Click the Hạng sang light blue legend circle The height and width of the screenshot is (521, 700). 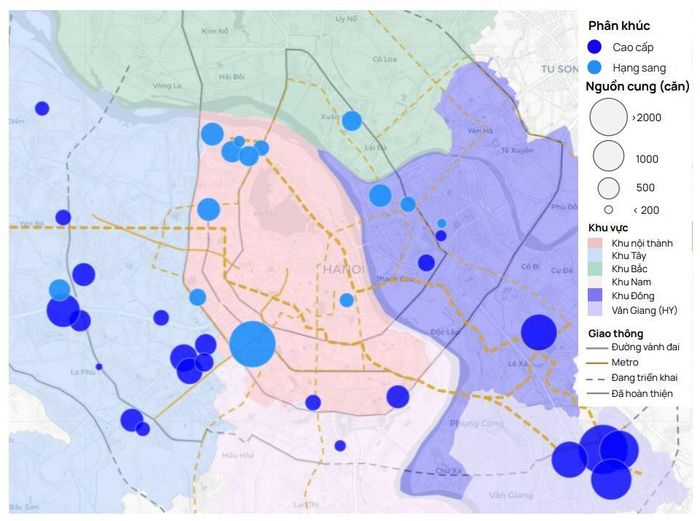point(594,67)
